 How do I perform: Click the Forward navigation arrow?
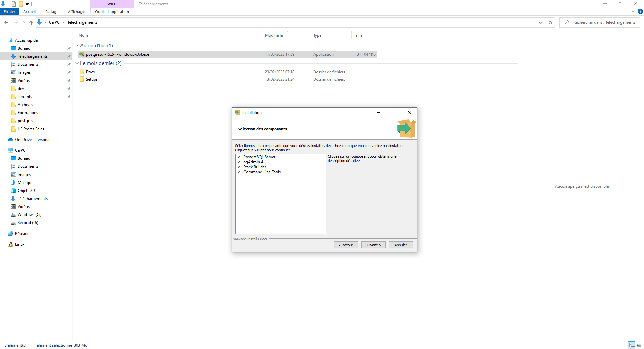click(x=16, y=22)
